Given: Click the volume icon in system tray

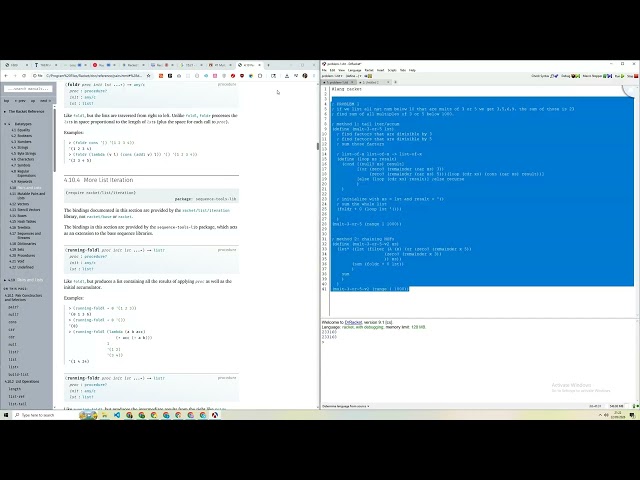Looking at the screenshot, I should [x=606, y=415].
